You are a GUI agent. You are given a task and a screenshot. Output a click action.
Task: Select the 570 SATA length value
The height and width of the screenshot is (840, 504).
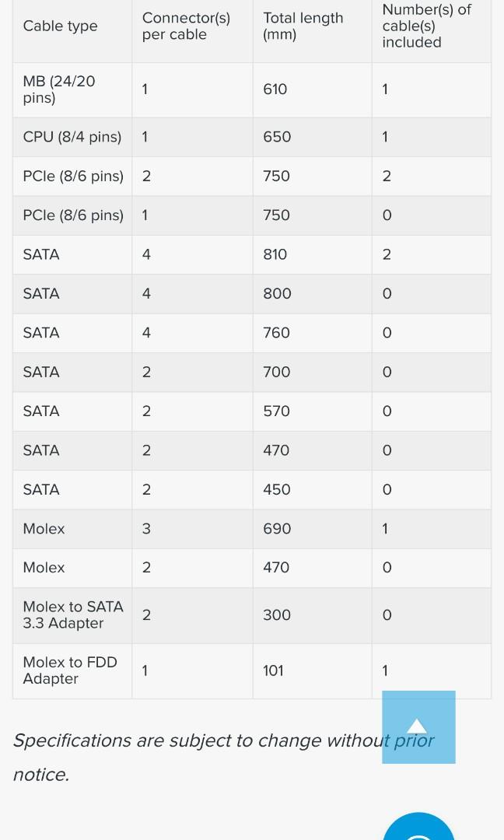pos(276,411)
